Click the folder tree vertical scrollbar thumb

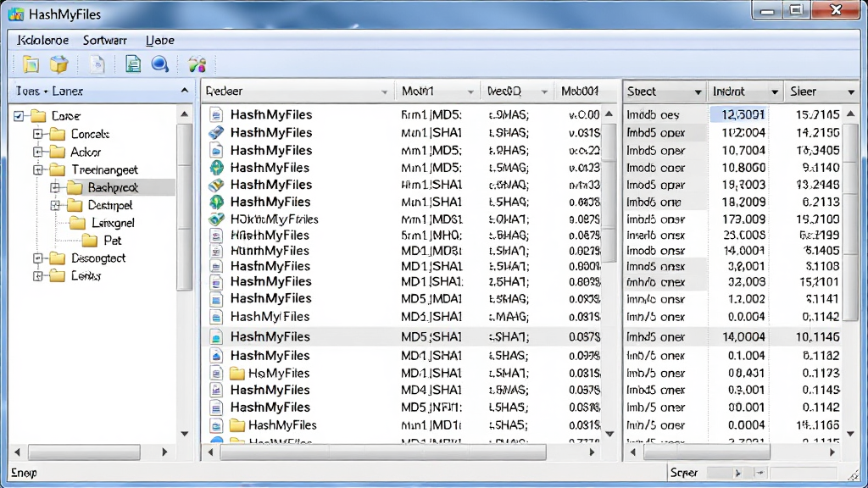[184, 207]
